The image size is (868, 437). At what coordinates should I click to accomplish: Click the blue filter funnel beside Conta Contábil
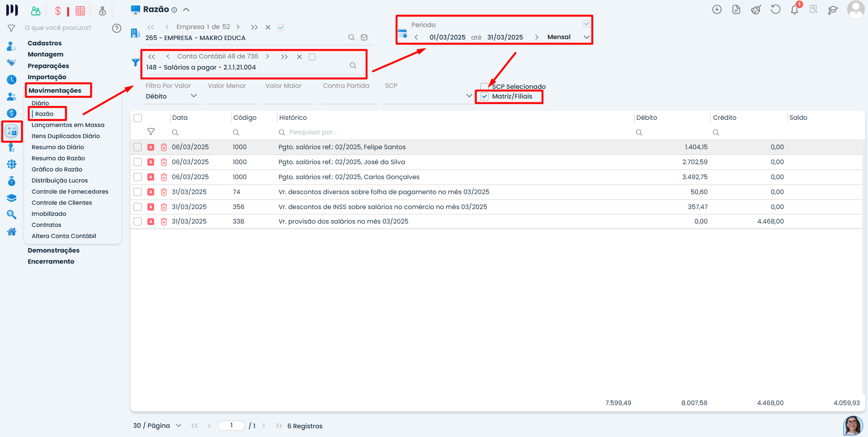click(135, 62)
